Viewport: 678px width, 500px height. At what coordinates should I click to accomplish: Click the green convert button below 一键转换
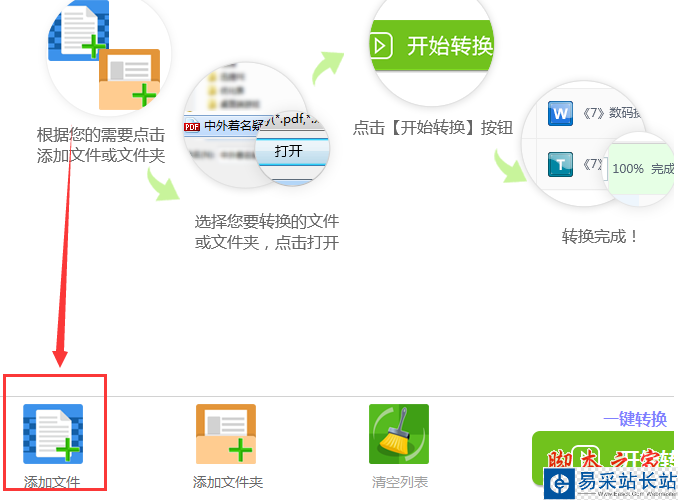click(603, 458)
